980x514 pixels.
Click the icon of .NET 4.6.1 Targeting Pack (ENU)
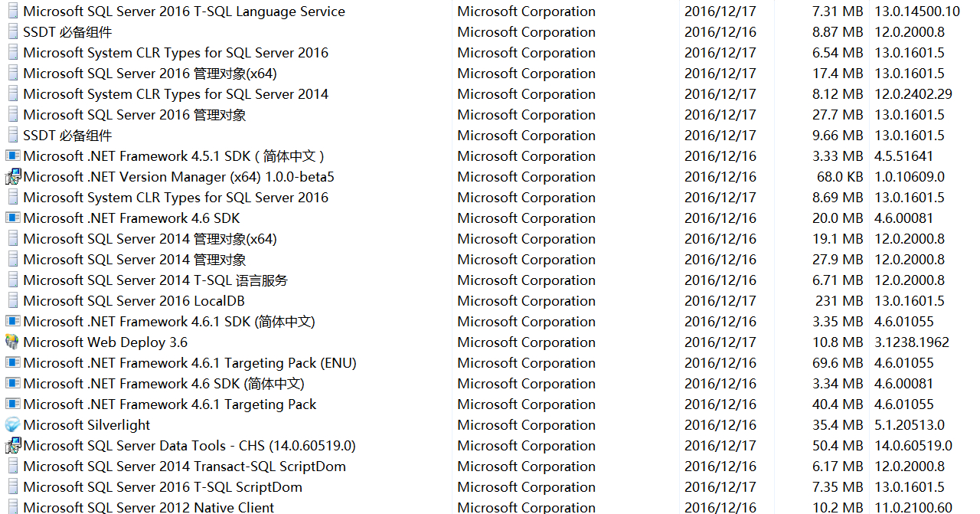coord(12,362)
